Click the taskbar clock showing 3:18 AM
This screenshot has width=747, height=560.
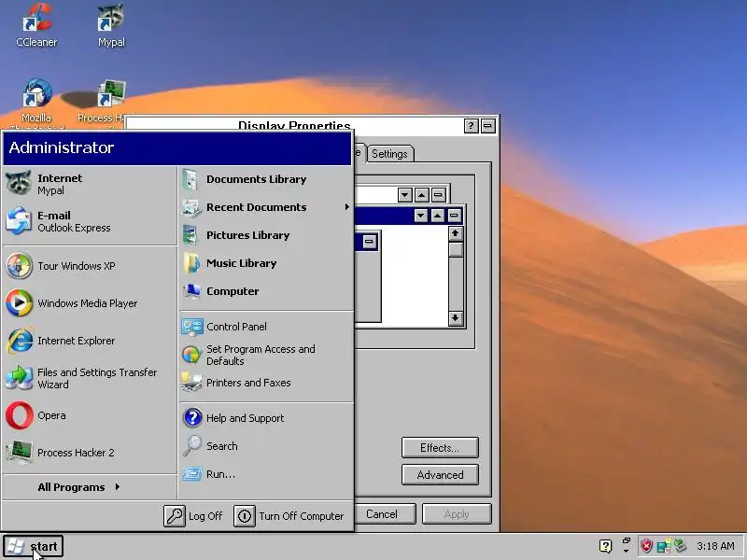click(715, 546)
